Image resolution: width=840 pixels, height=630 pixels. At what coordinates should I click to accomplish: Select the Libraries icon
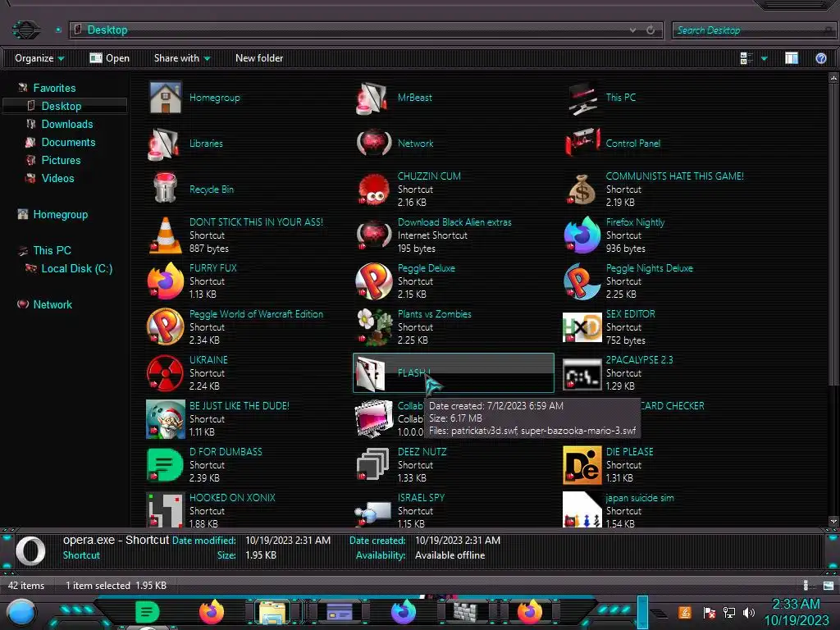click(164, 144)
